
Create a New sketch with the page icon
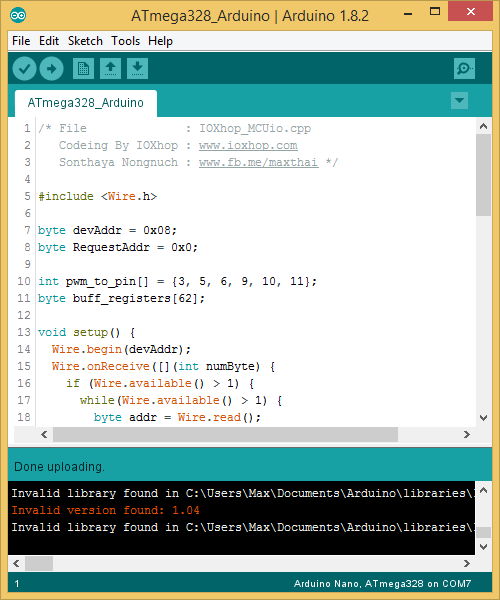tap(83, 69)
